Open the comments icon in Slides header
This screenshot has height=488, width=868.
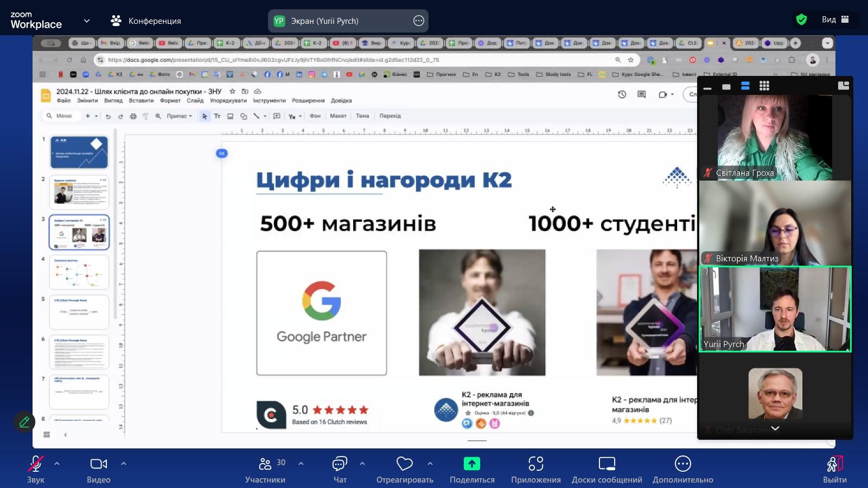point(642,94)
